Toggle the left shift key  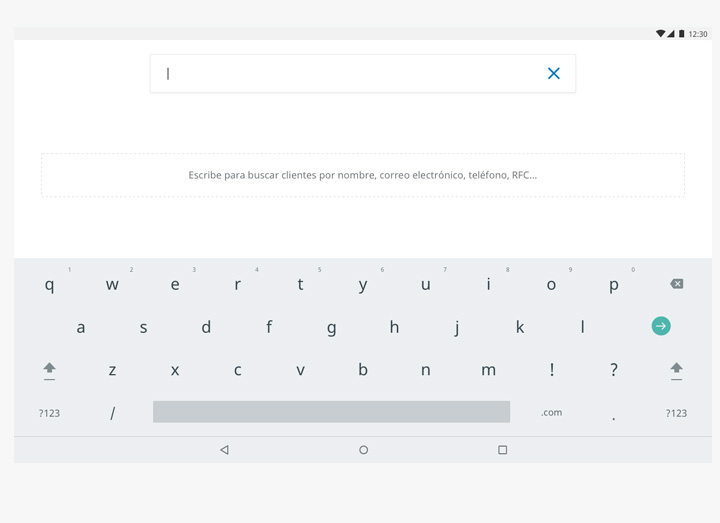[49, 370]
